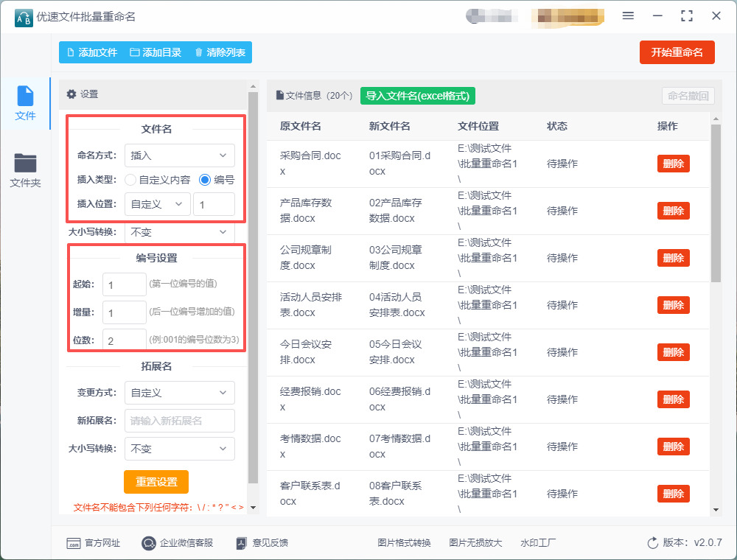The height and width of the screenshot is (560, 737).
Task: Switch to the 文件夹 sidebar tab
Action: click(x=25, y=169)
